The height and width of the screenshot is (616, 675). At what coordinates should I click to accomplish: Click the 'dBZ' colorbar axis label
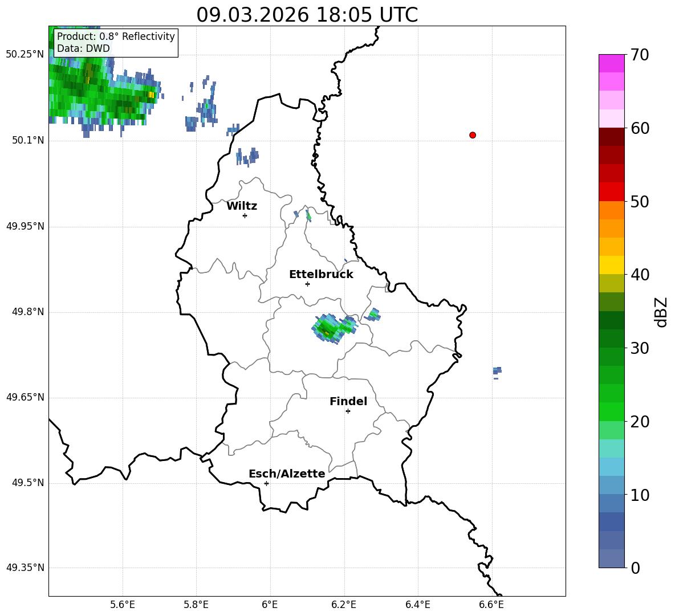(661, 312)
